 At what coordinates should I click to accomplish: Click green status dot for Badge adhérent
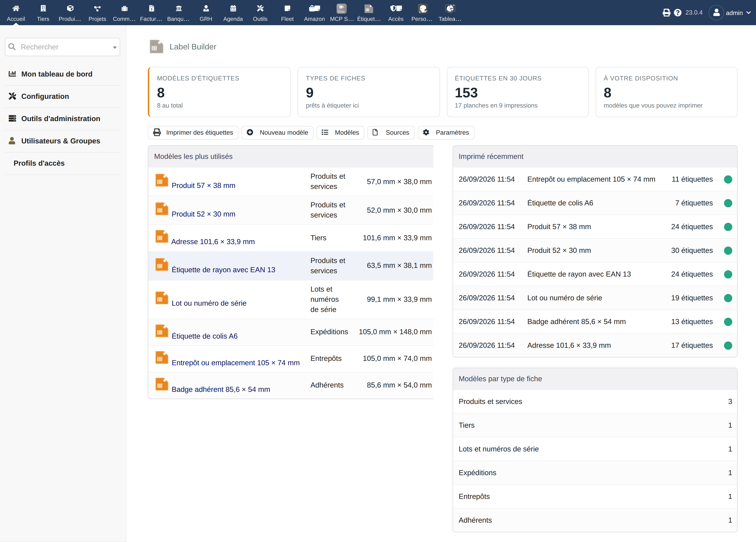728,322
